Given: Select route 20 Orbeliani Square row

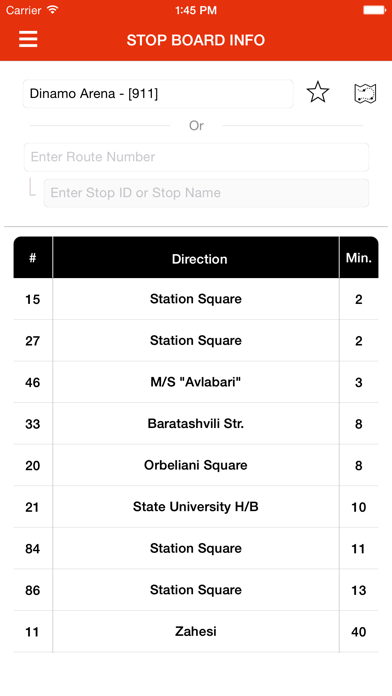Looking at the screenshot, I should pyautogui.click(x=196, y=465).
